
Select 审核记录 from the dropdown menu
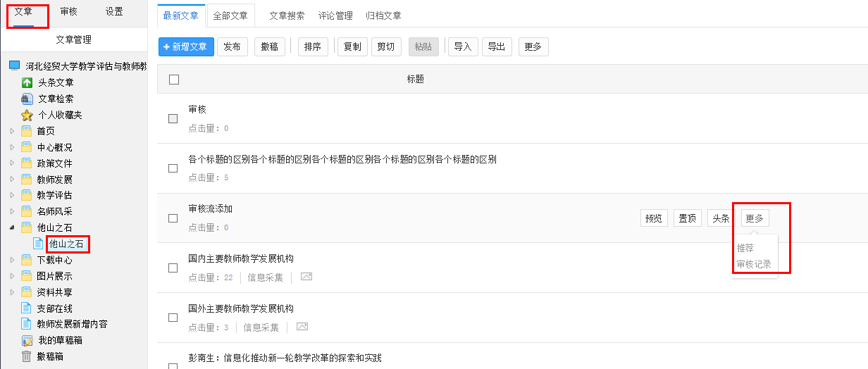click(x=754, y=264)
